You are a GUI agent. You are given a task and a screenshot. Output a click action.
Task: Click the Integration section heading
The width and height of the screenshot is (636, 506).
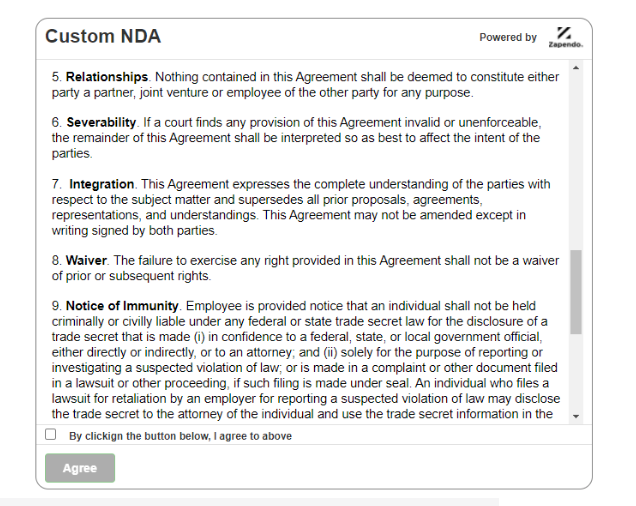pyautogui.click(x=101, y=184)
